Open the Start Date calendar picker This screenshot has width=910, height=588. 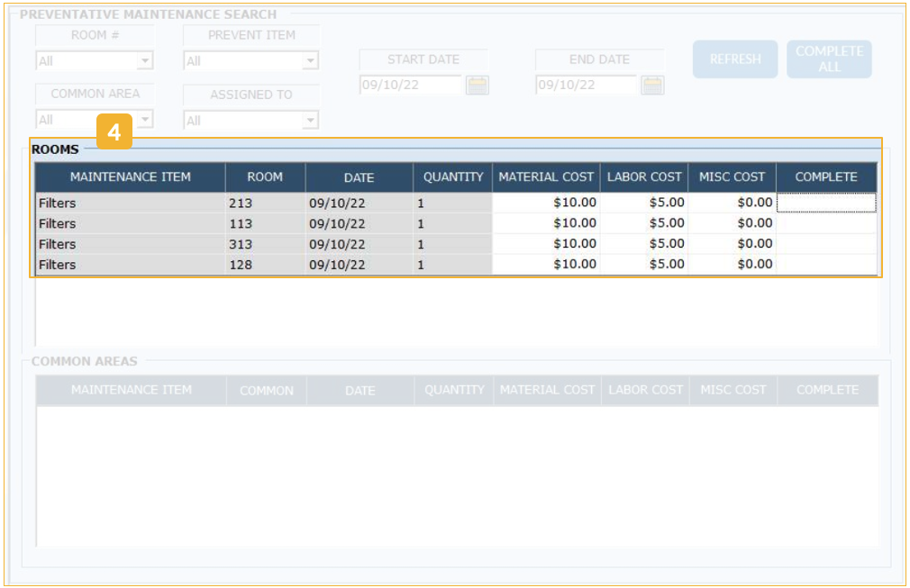pos(477,86)
